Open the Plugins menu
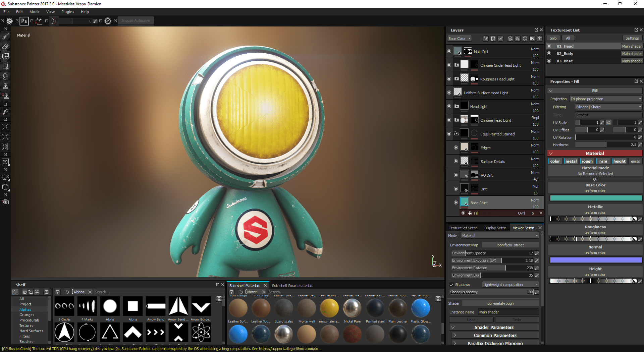The image size is (644, 352). pos(67,12)
